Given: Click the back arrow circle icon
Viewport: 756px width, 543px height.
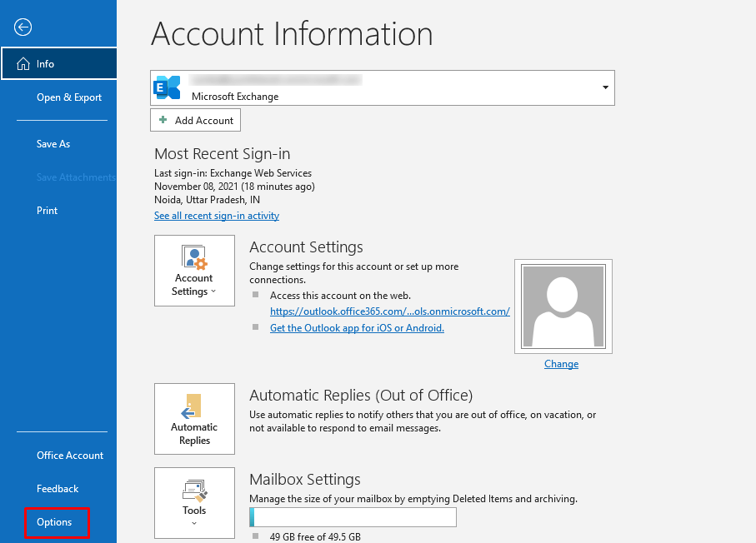Looking at the screenshot, I should 23,27.
